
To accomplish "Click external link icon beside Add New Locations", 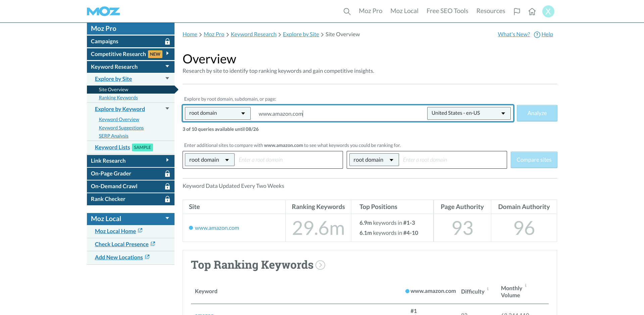I will point(147,257).
